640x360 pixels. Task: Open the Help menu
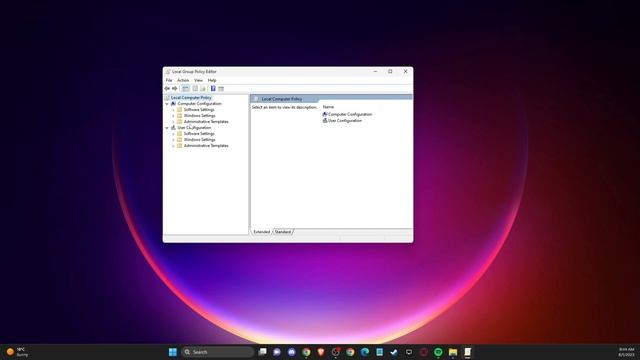pyautogui.click(x=212, y=80)
